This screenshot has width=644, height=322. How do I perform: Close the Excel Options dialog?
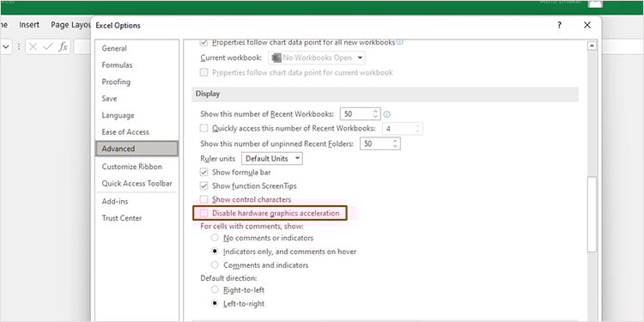[587, 25]
